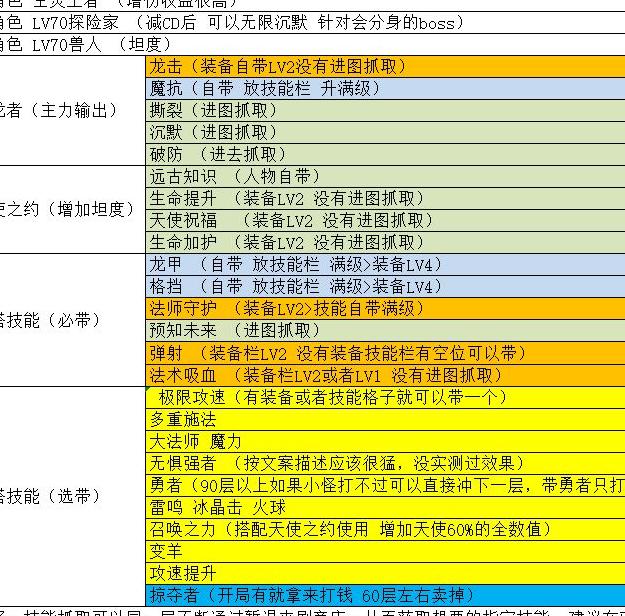Screen dimensions: 625x616
Task: Click the 预知未来（进图抓取）cell
Action: point(385,330)
